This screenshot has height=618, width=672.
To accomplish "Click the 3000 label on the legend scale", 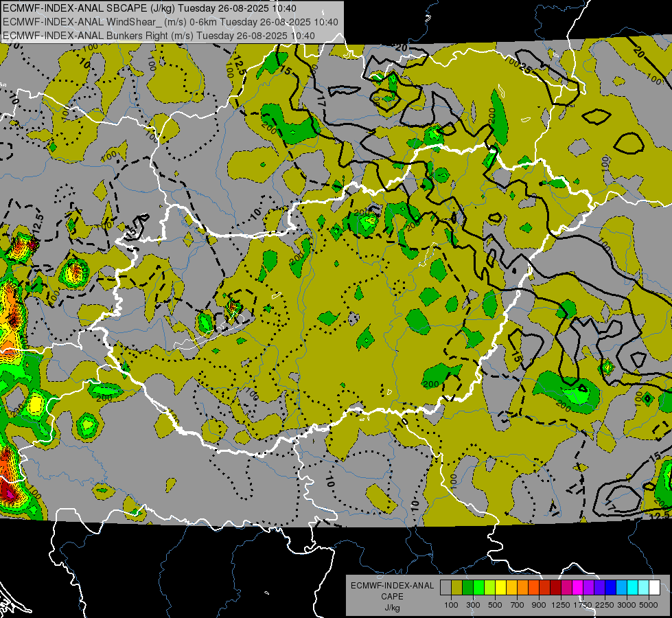I will click(x=627, y=605).
